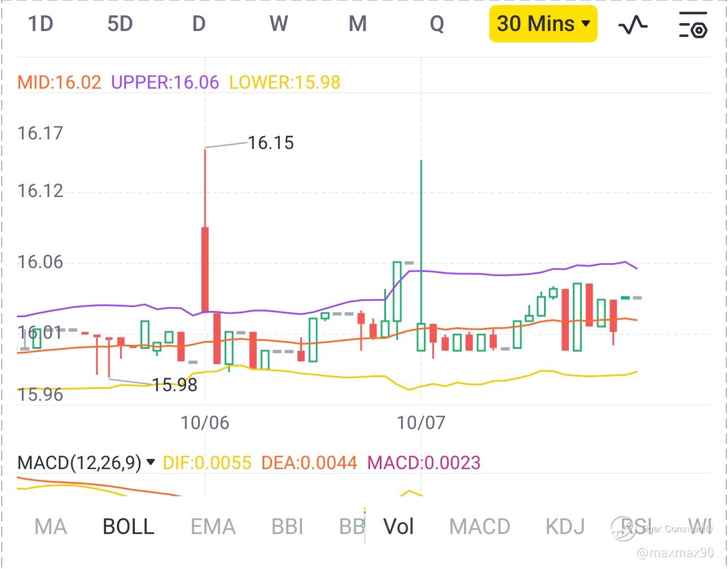Viewport: 728px width, 569px height.
Task: Open chart settings list icon
Action: (693, 24)
